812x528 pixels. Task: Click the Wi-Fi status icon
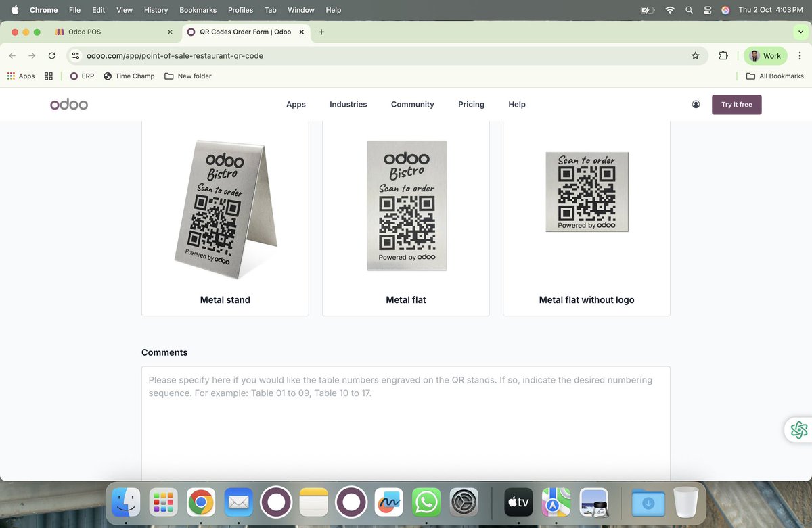[x=670, y=10]
